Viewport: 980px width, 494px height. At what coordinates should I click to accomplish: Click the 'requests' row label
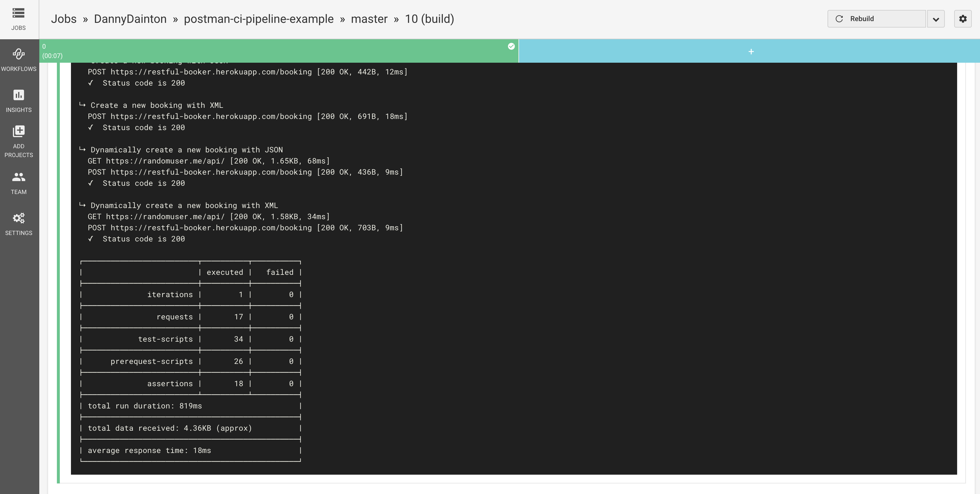(x=174, y=317)
